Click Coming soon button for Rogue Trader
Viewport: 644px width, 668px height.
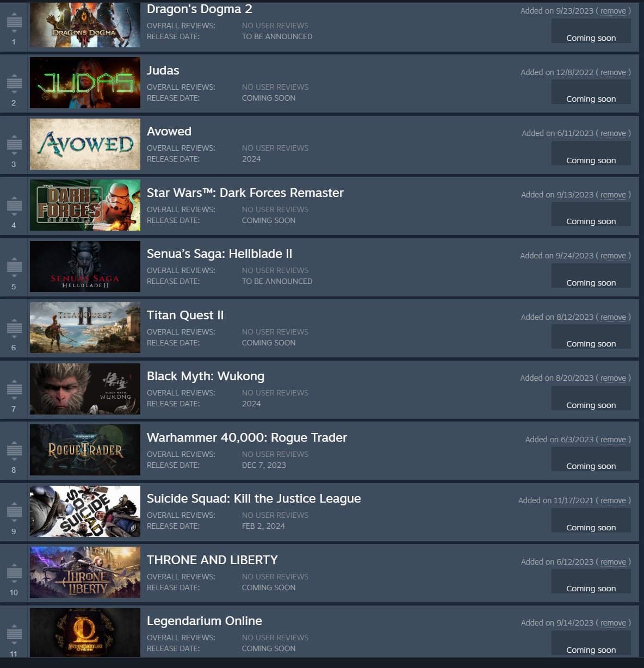[x=591, y=459]
